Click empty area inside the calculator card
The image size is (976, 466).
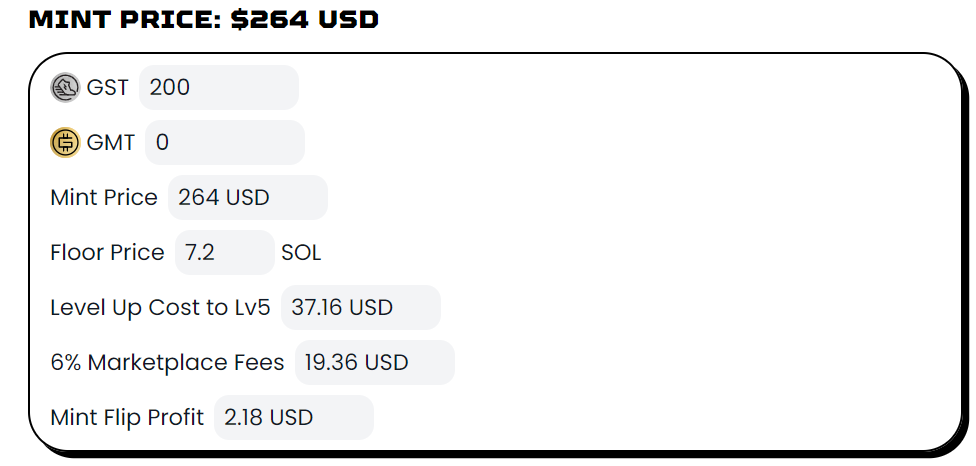tap(685, 249)
